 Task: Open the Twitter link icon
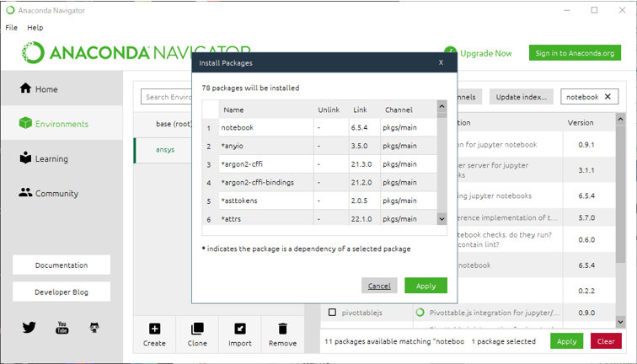point(29,328)
